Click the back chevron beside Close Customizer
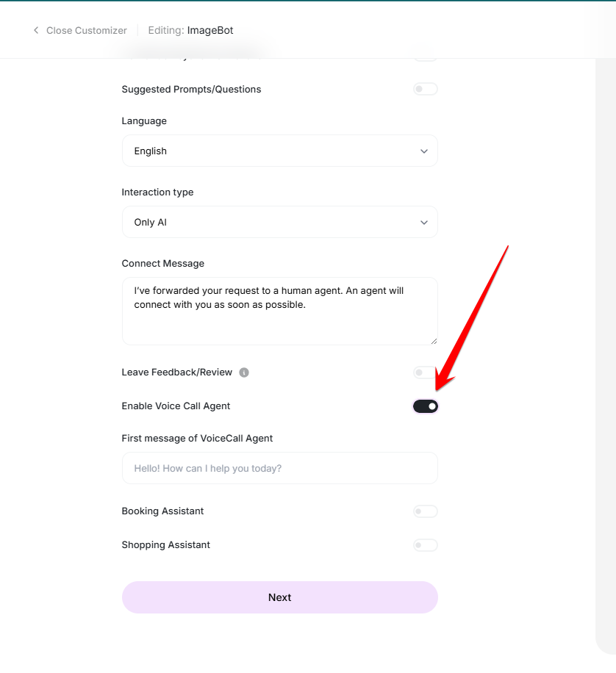This screenshot has width=616, height=673. click(36, 31)
